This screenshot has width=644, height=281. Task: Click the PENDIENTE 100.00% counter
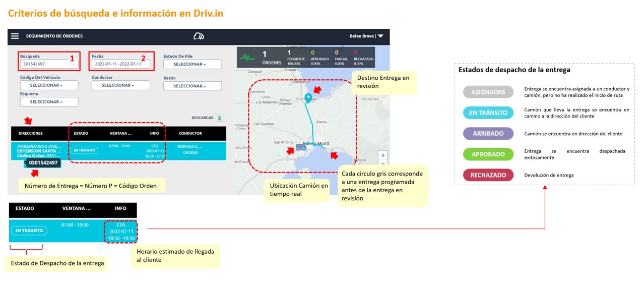click(x=297, y=58)
